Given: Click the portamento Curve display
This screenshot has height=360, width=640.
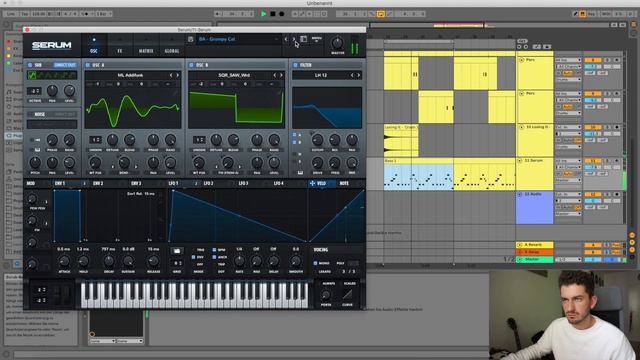Looking at the screenshot, I should point(347,295).
